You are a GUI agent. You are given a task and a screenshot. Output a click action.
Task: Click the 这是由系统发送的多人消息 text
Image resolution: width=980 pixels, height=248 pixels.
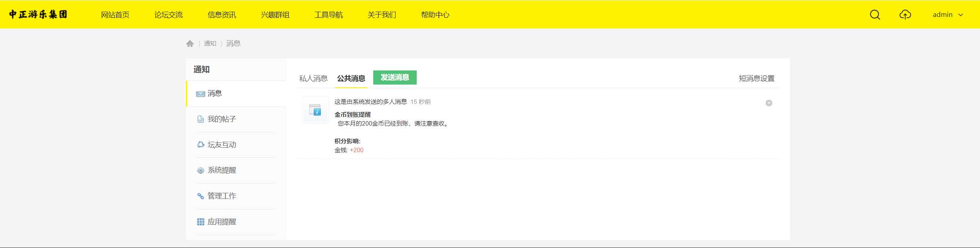[x=370, y=102]
